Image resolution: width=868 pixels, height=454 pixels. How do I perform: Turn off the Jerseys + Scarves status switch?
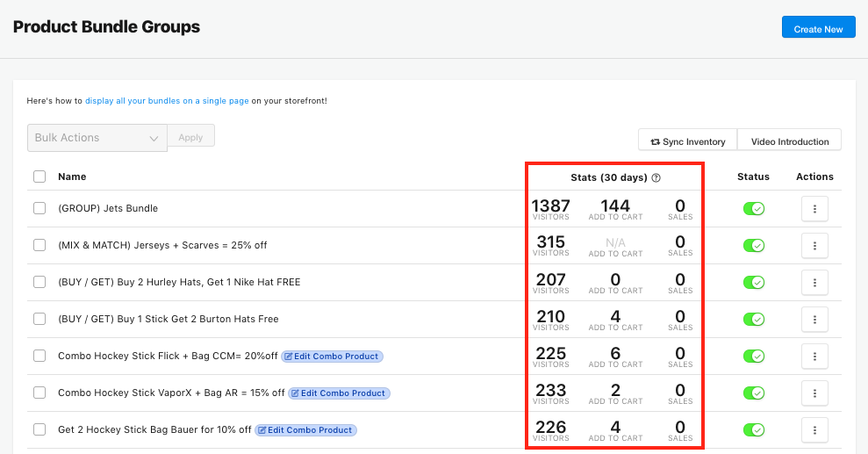[x=753, y=245]
